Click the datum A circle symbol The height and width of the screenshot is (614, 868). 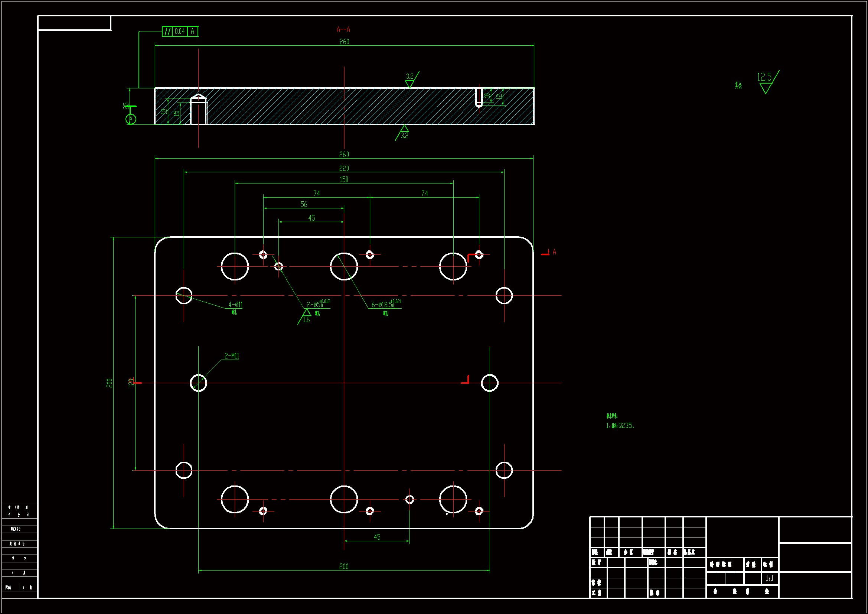click(x=131, y=119)
